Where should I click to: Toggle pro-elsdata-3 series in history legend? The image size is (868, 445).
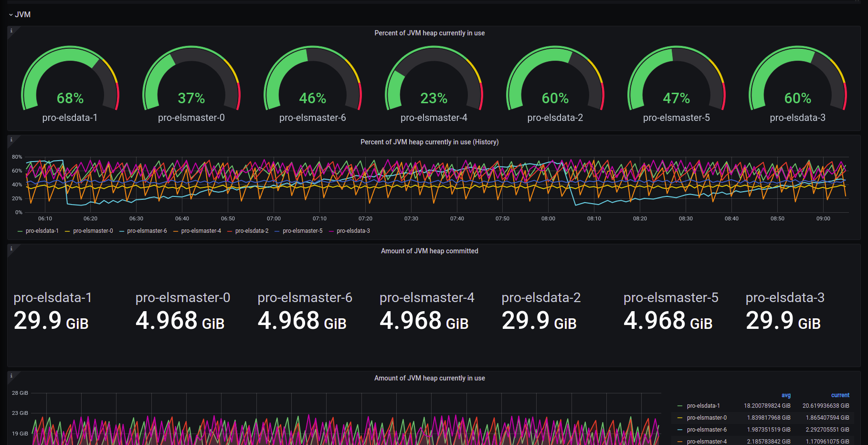[353, 231]
